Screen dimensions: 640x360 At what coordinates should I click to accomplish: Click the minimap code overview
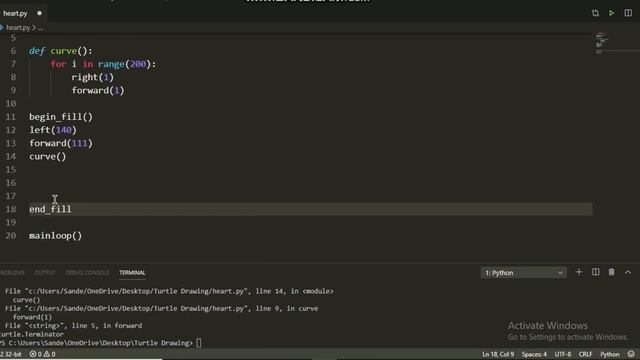602,43
